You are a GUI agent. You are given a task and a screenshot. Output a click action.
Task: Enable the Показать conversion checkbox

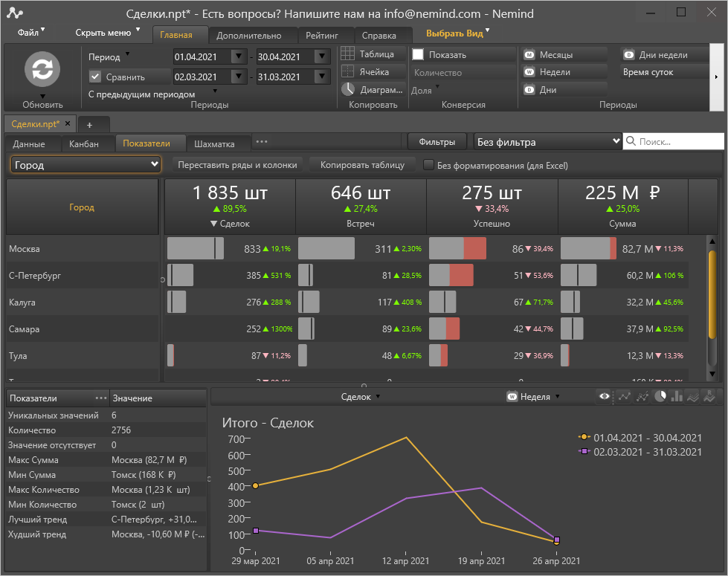coord(418,55)
